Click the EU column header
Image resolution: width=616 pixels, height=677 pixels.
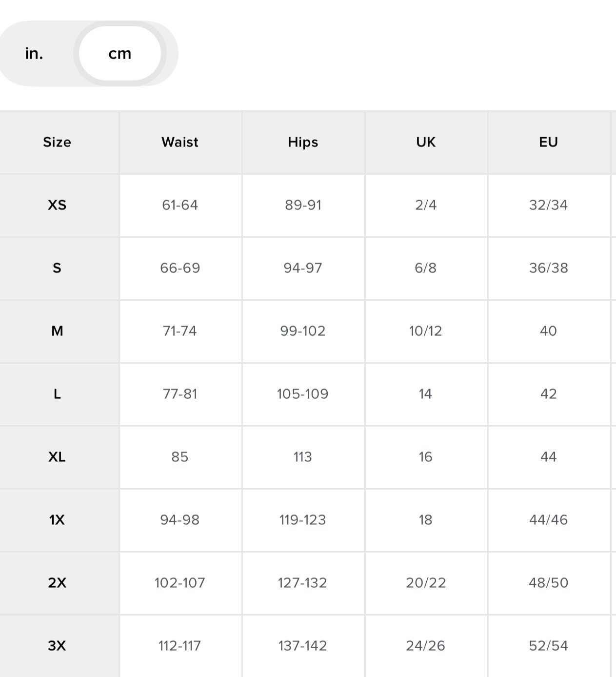tap(548, 142)
